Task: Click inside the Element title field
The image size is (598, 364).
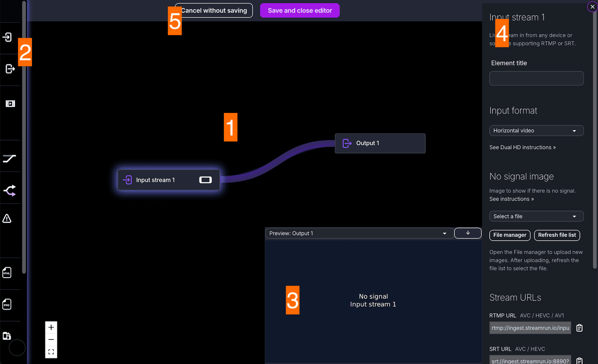Action: coord(536,78)
